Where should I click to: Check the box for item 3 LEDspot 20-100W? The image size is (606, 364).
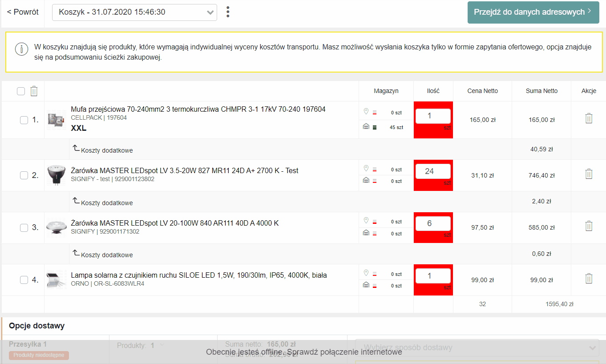(24, 228)
